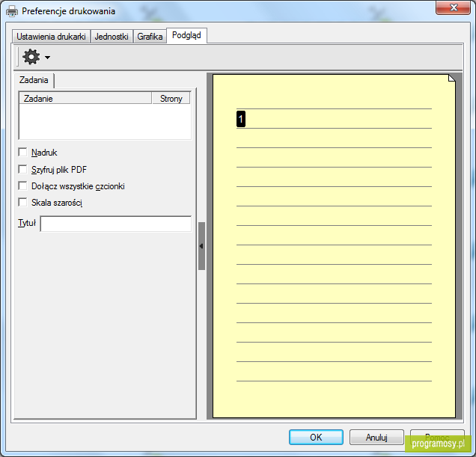Enable the Nadruk checkbox

pos(22,152)
